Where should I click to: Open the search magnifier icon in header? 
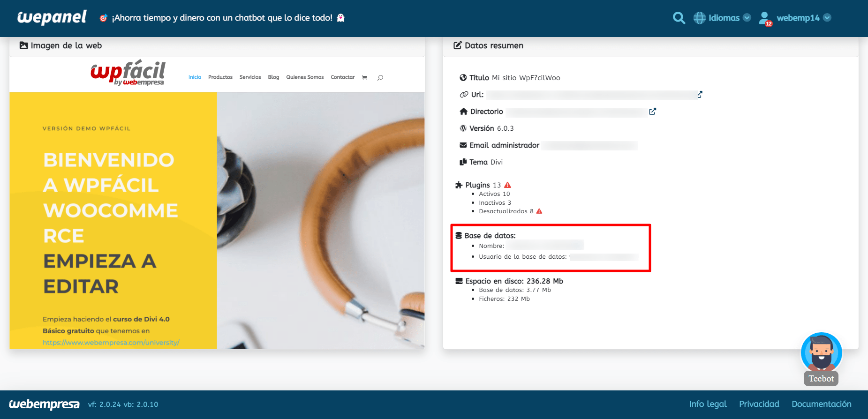coord(679,18)
